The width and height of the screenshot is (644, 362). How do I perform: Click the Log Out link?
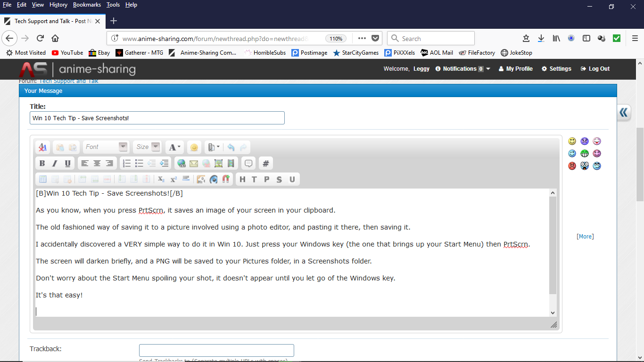(595, 69)
